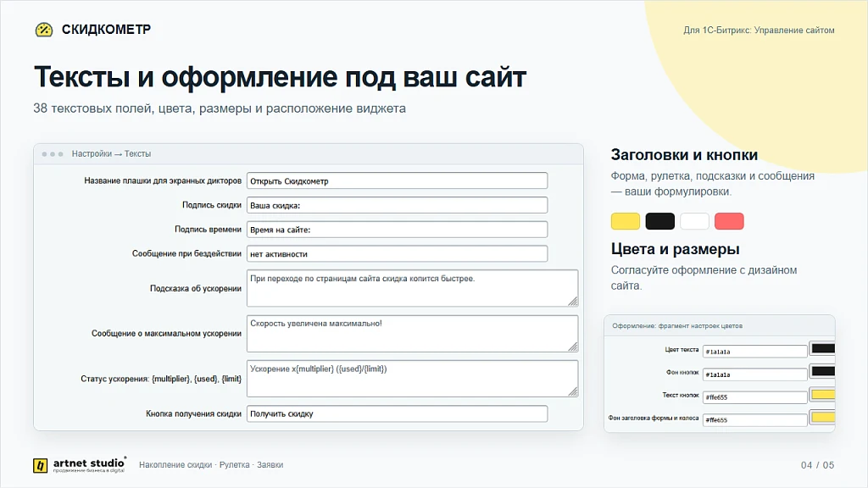Select the red color swatch under Заголовки и кнопки
868x488 pixels.
729,221
